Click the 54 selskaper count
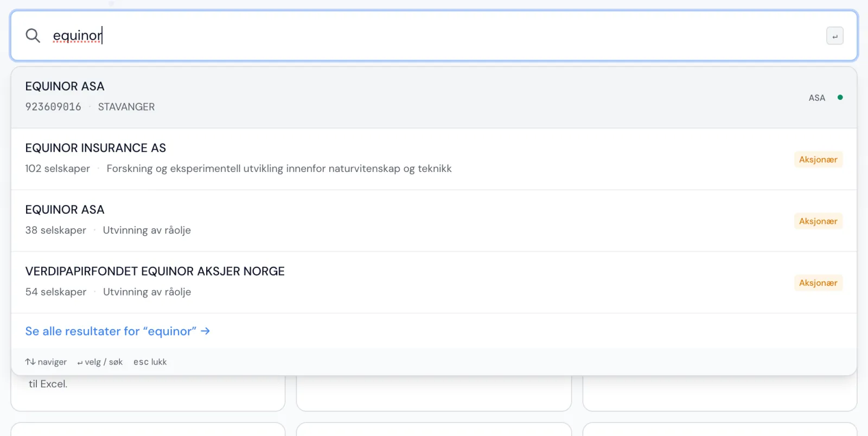This screenshot has height=436, width=868. [56, 292]
